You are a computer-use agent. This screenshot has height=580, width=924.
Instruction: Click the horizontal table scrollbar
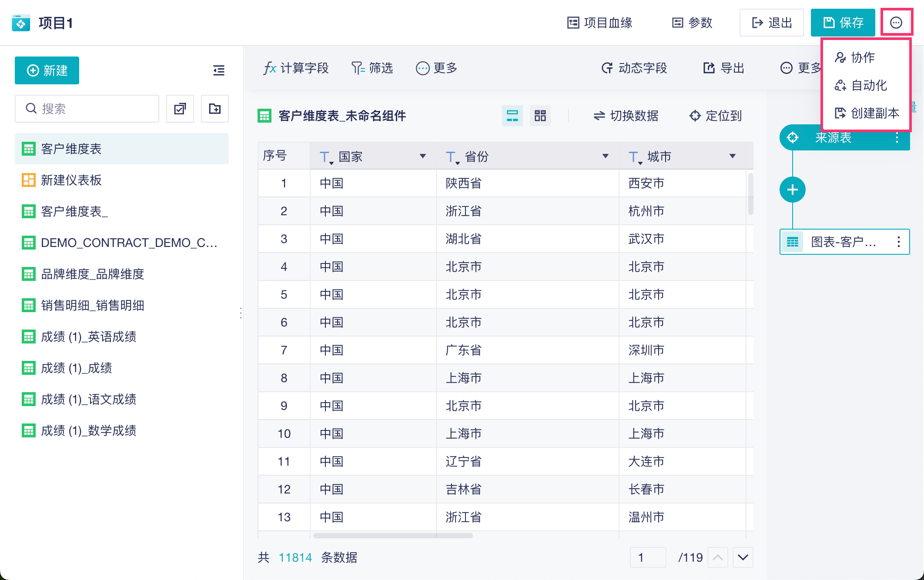tap(392, 536)
